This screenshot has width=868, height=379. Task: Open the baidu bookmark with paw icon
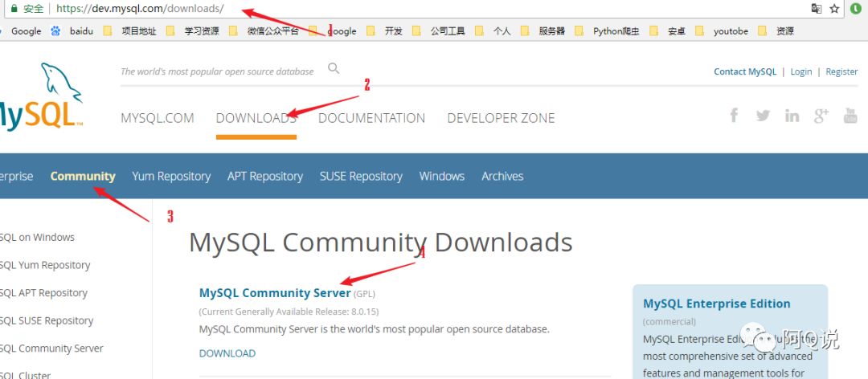point(72,31)
